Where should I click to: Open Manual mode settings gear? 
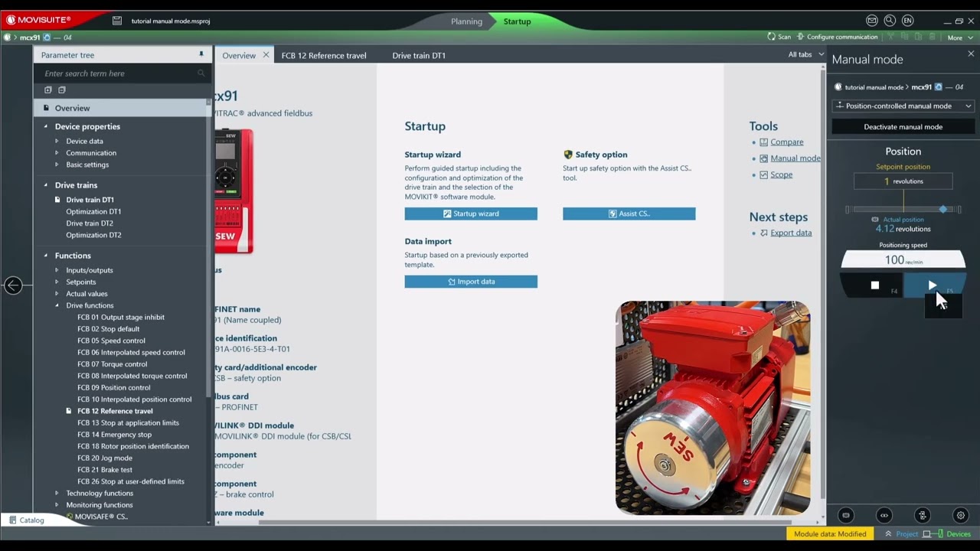click(961, 515)
